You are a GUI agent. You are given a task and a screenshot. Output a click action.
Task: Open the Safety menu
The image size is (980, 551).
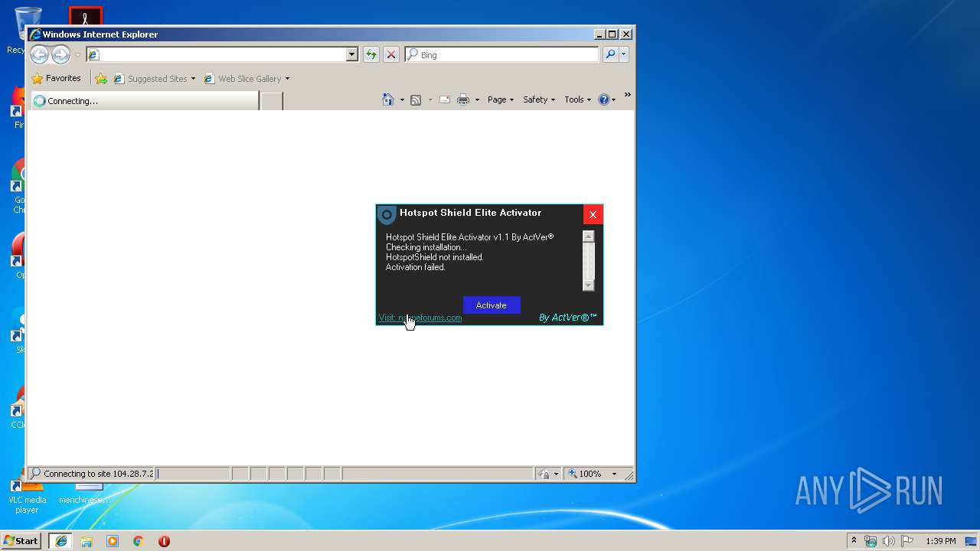click(538, 99)
